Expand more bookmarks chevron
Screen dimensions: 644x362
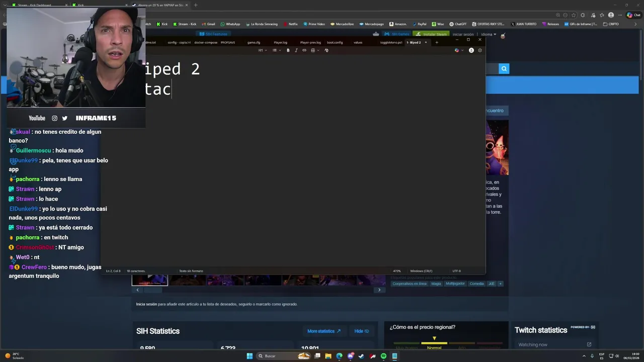[636, 24]
